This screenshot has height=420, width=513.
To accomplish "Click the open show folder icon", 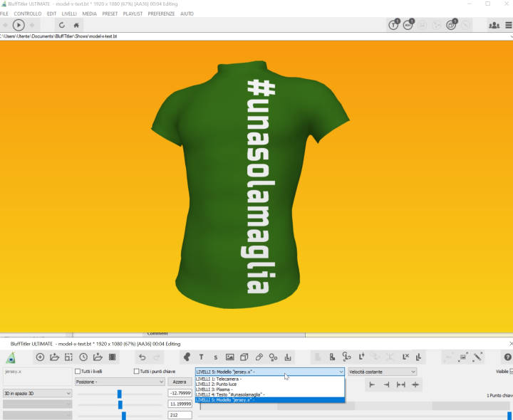I will click(54, 357).
